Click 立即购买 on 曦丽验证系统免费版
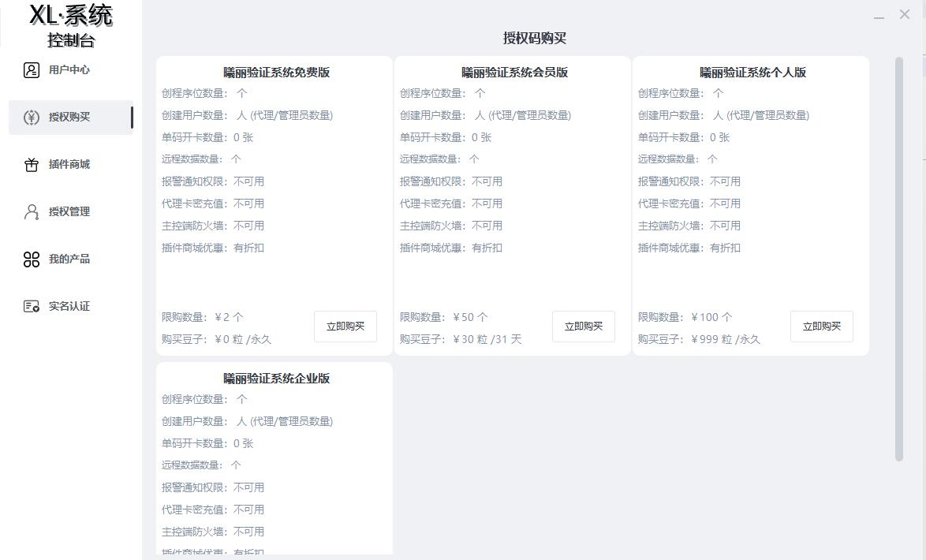The image size is (926, 560). [345, 326]
